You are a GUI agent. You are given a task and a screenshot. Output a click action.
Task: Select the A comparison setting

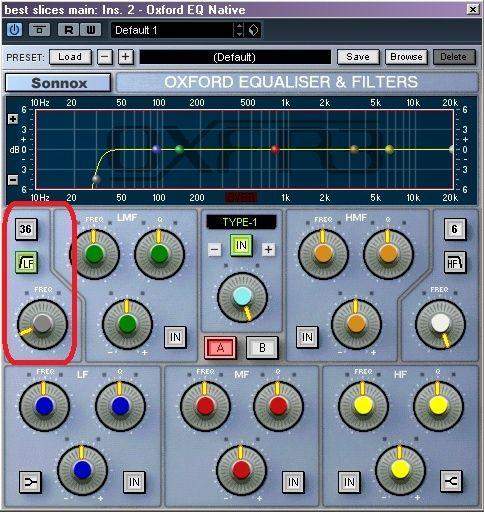click(220, 348)
